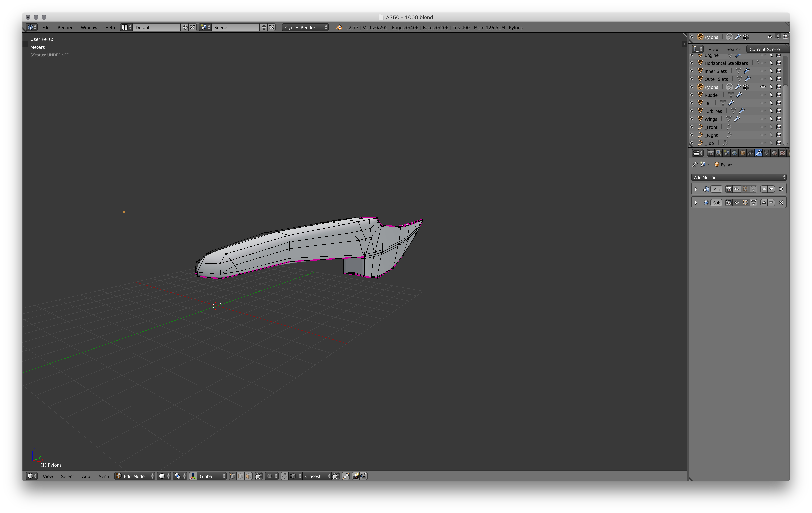Click Tail mesh data icon in outliner
Viewport: 812px width, 513px height.
723,103
